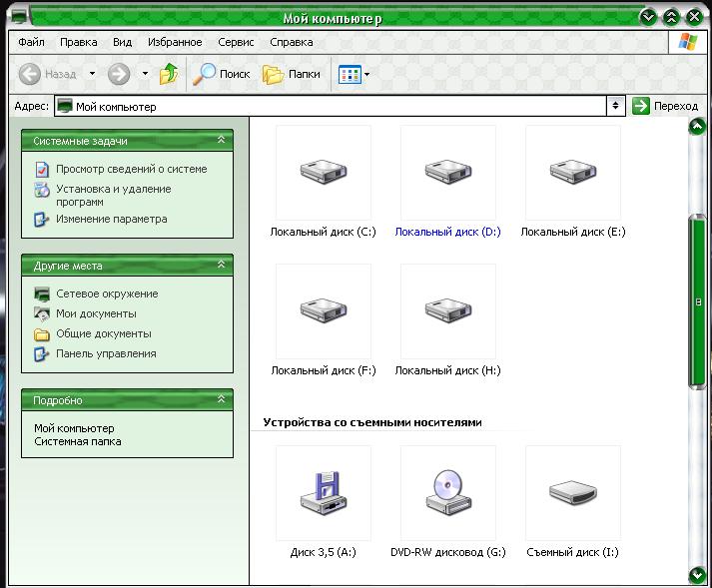Click the Системная папка text
This screenshot has height=588, width=712.
[x=78, y=441]
